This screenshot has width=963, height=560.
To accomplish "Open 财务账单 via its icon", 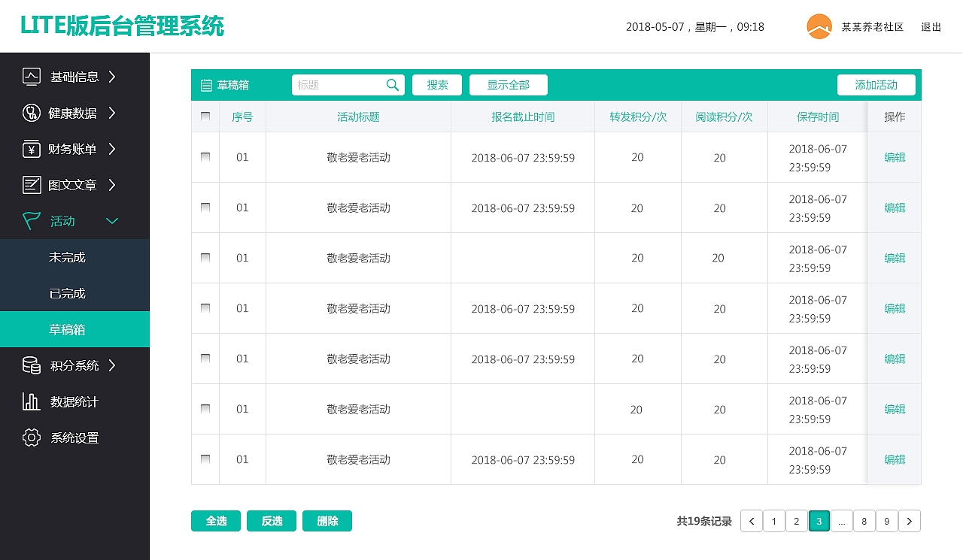I will click(x=30, y=148).
